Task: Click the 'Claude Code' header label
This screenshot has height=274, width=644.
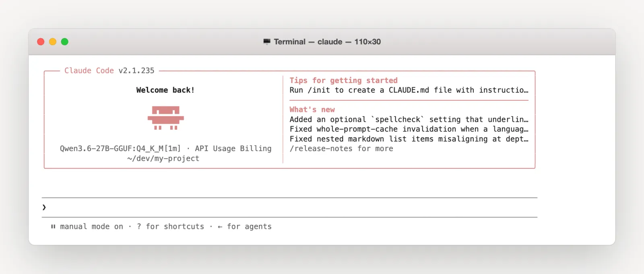Action: [x=89, y=71]
